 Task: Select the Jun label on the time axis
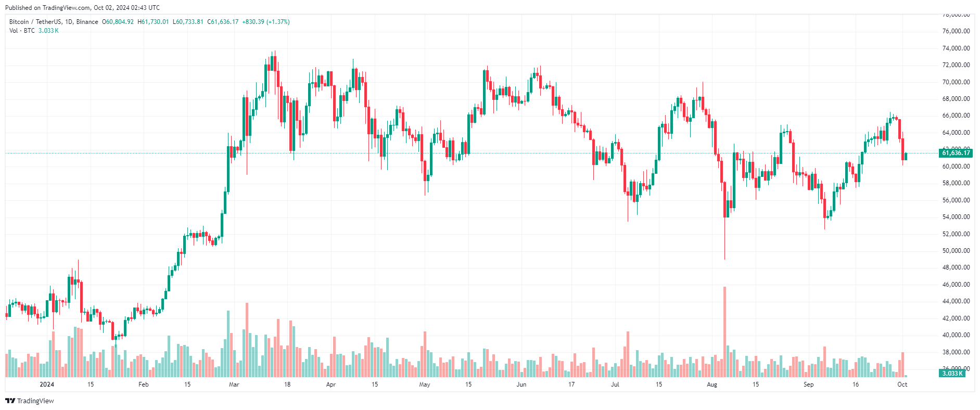[x=521, y=385]
